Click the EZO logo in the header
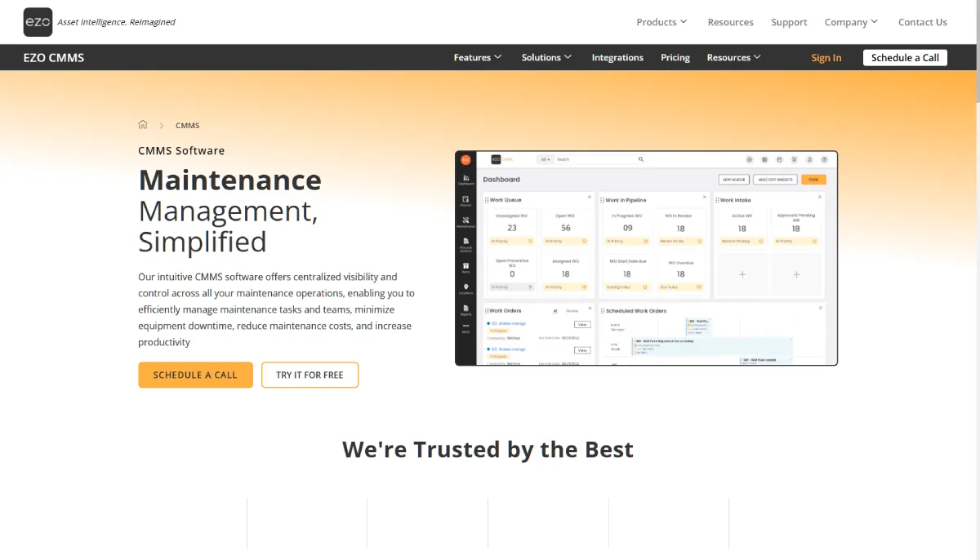 (x=38, y=22)
